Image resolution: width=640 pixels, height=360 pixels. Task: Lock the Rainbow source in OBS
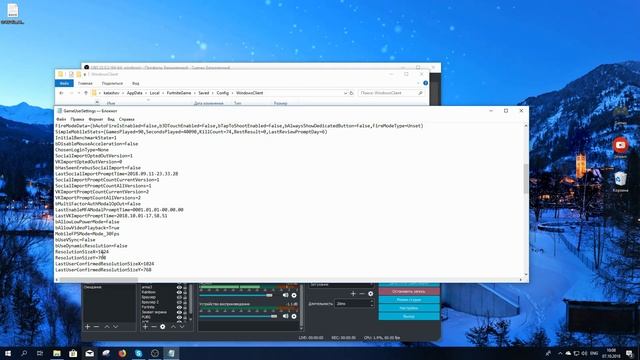(185, 292)
